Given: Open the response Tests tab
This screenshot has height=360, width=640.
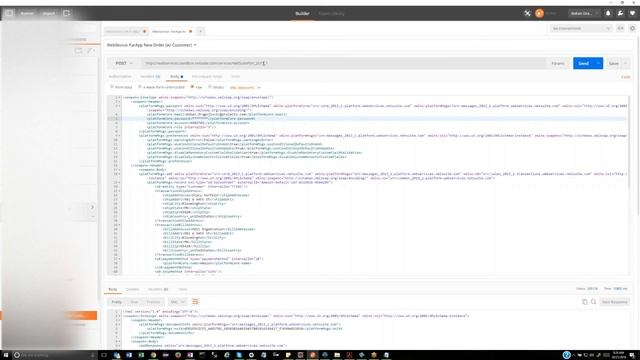Looking at the screenshot, I should [x=182, y=289].
